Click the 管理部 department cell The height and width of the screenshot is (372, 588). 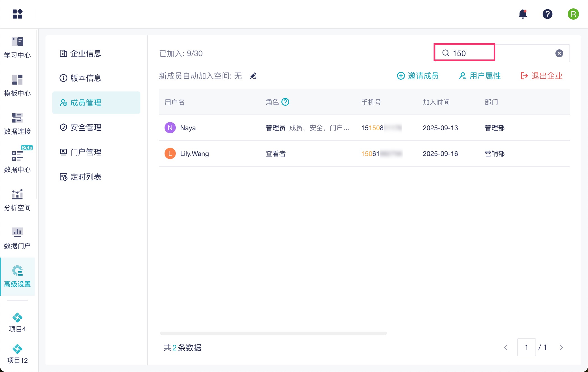495,128
